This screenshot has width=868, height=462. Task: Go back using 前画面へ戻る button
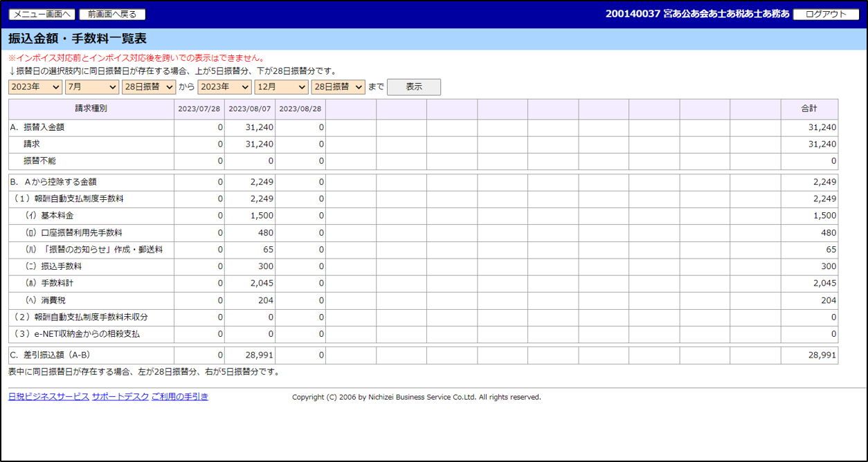tap(112, 14)
